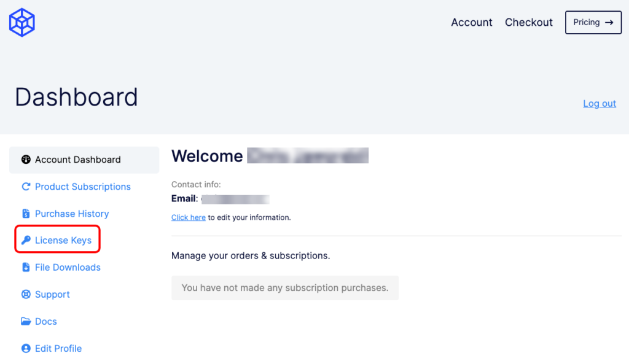Click the Edit Profile user icon
The image size is (629, 364).
26,349
